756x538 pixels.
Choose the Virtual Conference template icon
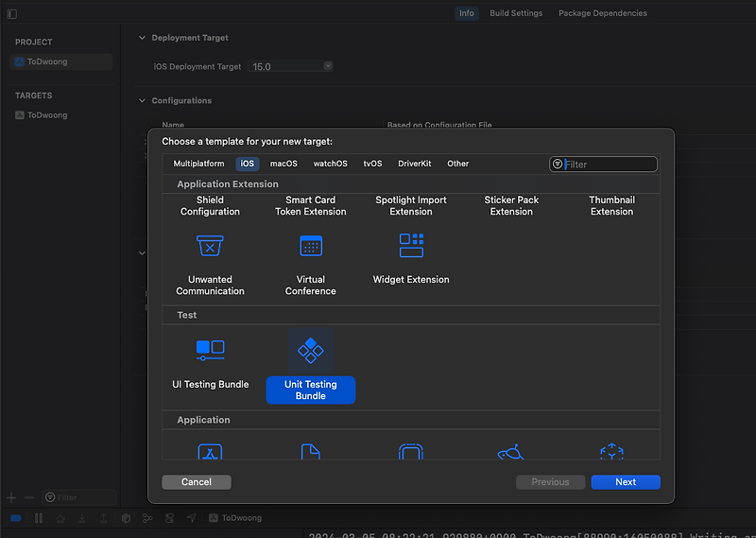[311, 246]
